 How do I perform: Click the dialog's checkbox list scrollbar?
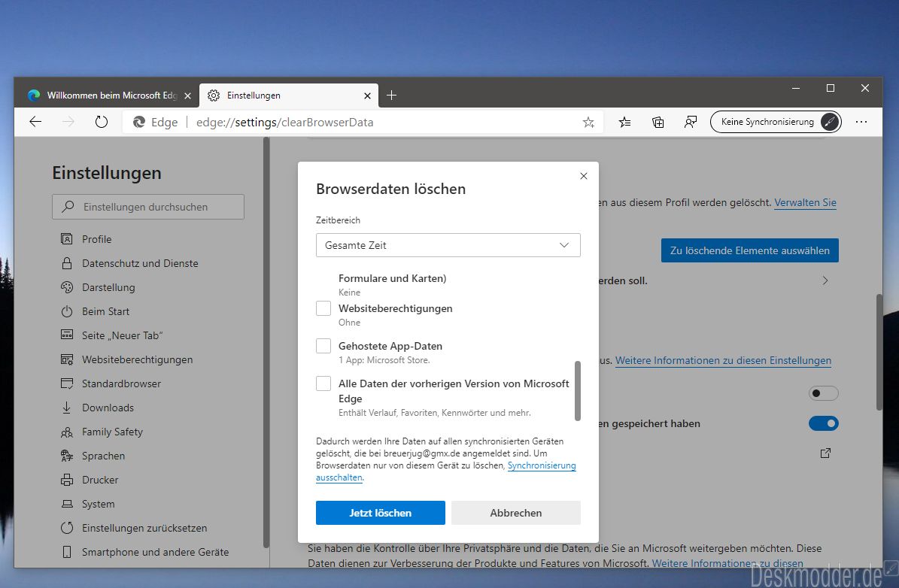[x=577, y=391]
